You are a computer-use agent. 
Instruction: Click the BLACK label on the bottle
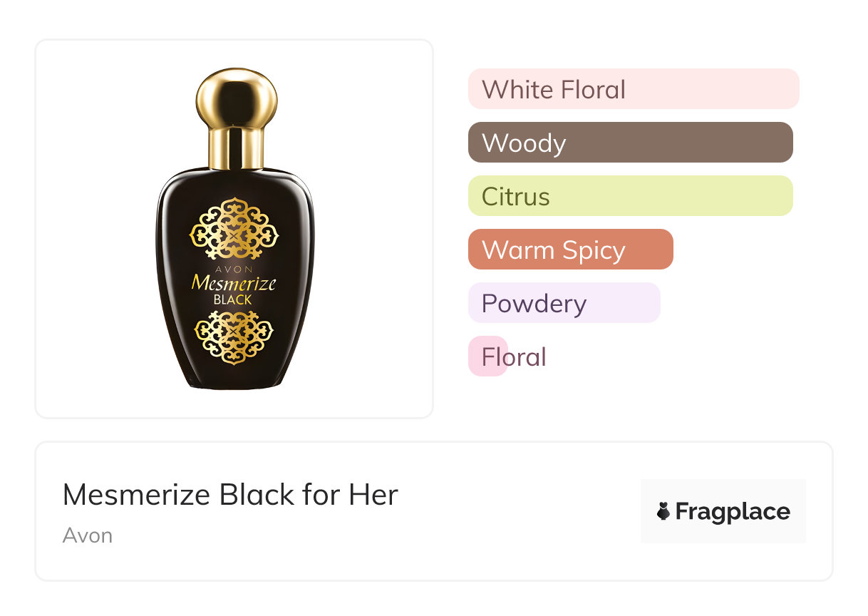(233, 300)
